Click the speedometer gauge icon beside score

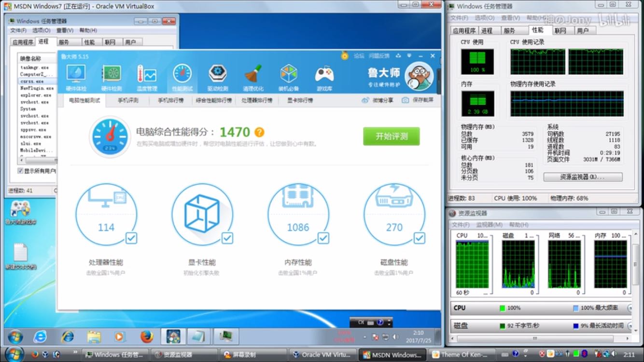110,137
